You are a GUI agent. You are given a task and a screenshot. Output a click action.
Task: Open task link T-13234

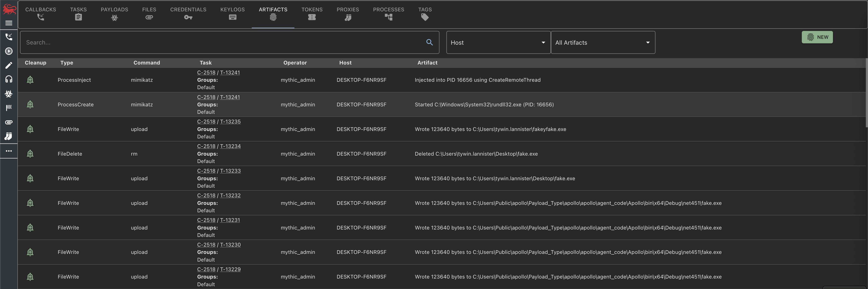pos(230,146)
